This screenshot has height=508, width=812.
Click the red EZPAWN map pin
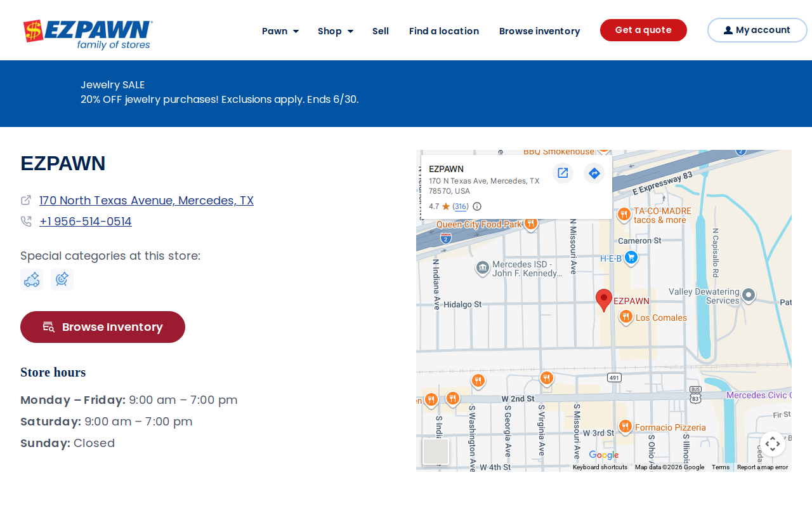pos(604,300)
